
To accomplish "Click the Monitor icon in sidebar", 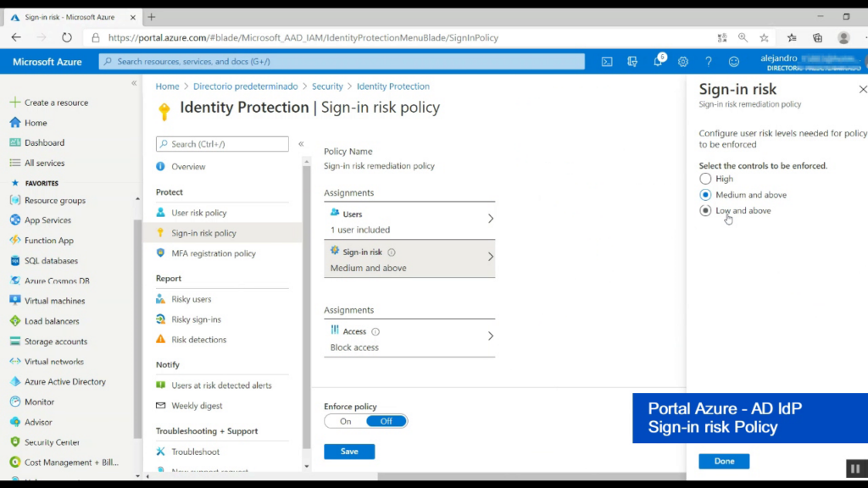I will (15, 402).
